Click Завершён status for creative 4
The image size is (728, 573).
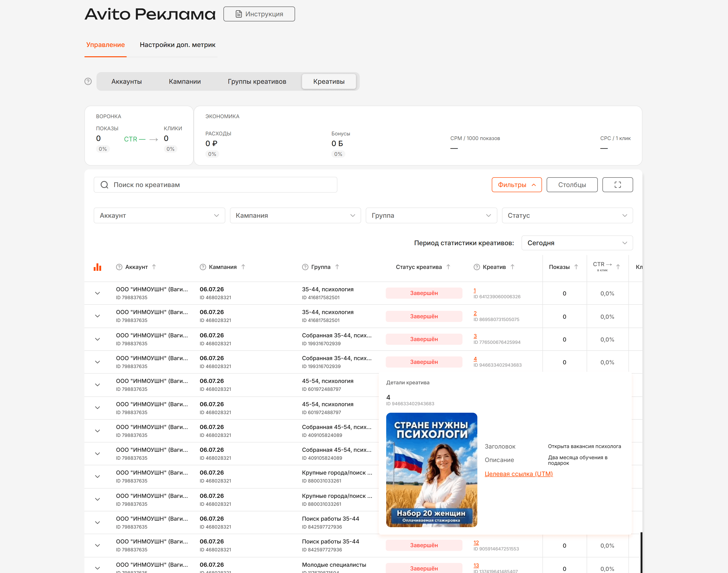point(424,362)
